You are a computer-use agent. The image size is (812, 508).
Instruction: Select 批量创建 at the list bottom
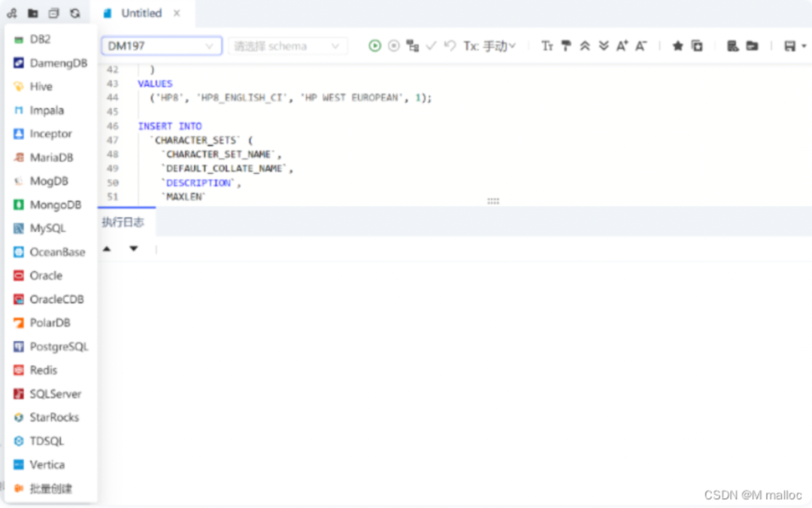[51, 488]
